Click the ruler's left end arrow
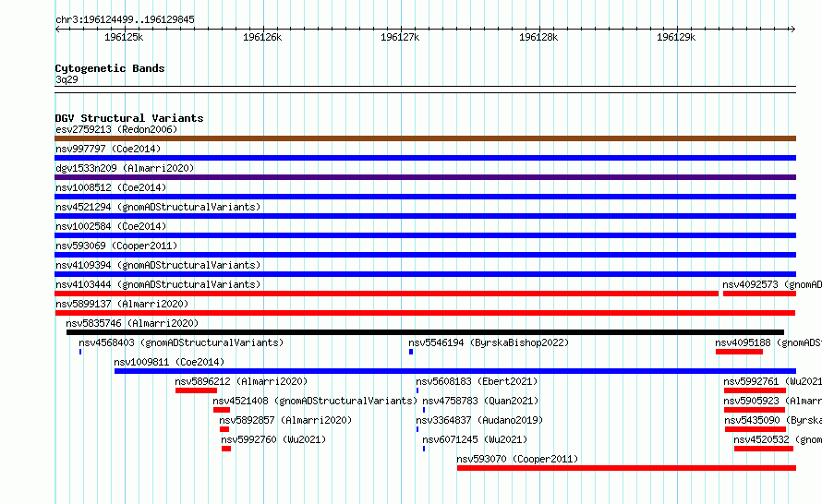The height and width of the screenshot is (504, 822). click(x=58, y=29)
